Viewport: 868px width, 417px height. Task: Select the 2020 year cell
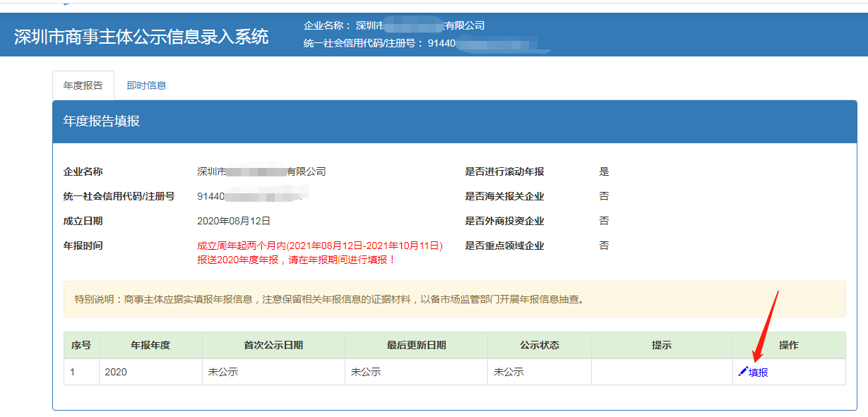point(150,372)
